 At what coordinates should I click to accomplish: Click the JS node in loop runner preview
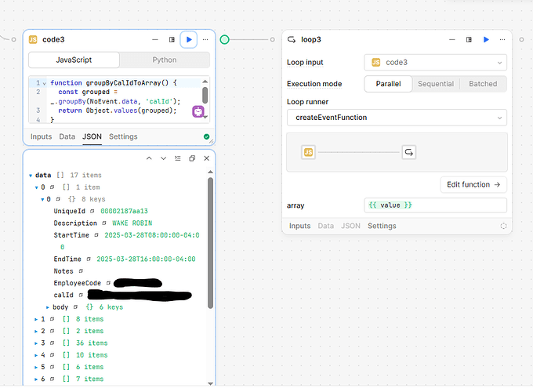coord(308,152)
